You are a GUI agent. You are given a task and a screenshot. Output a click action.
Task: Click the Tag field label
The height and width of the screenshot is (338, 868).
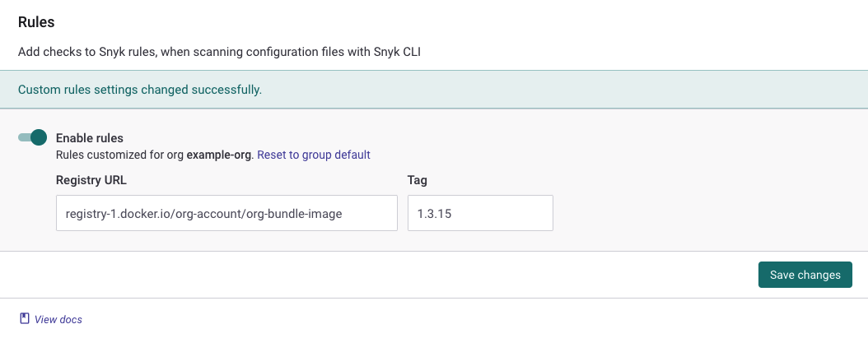tap(417, 179)
